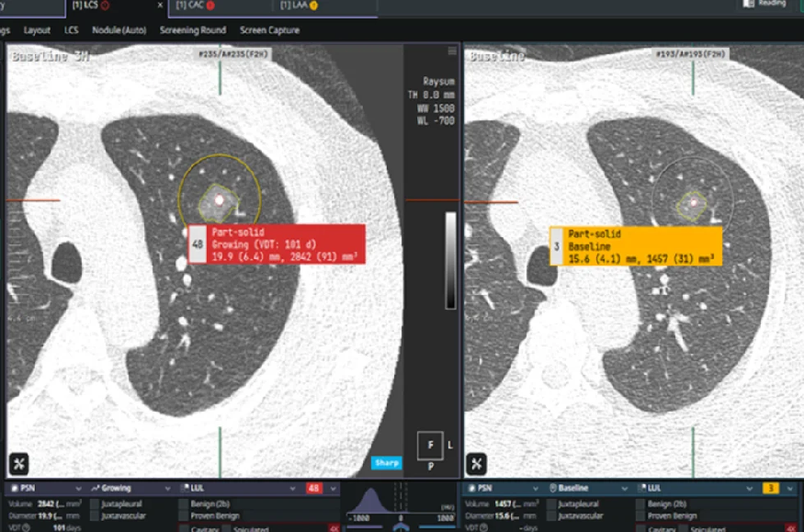The height and width of the screenshot is (532, 804).
Task: Open the LUL lobe location dropdown on the right
Action: [x=749, y=488]
